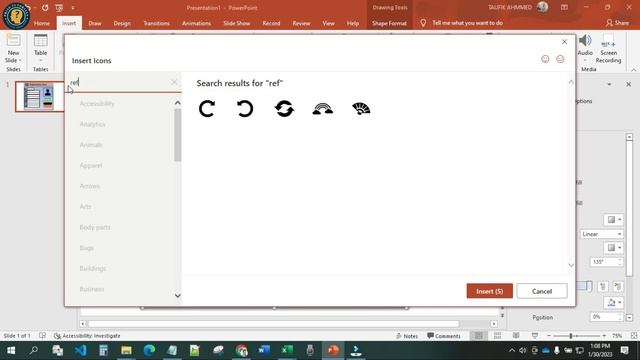640x360 pixels.
Task: Close the Format Shape pane
Action: coord(629,84)
